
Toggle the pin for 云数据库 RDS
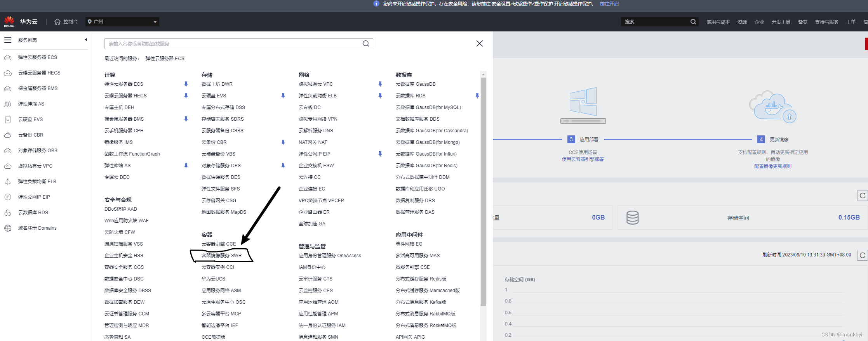tap(477, 96)
